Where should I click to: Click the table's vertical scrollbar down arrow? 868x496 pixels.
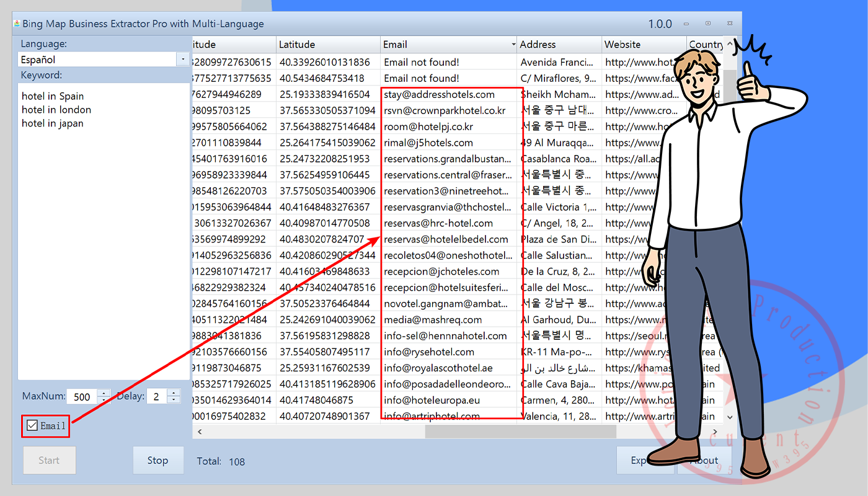coord(729,417)
